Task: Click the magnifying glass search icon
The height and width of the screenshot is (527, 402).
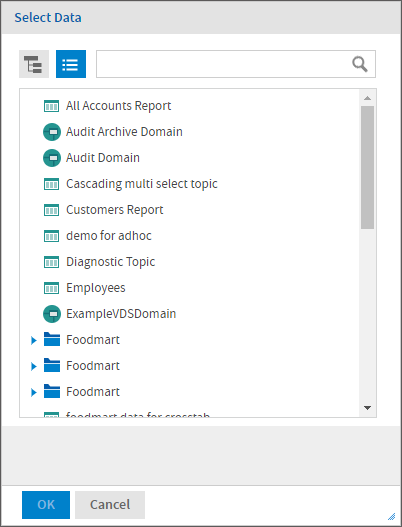Action: [360, 64]
